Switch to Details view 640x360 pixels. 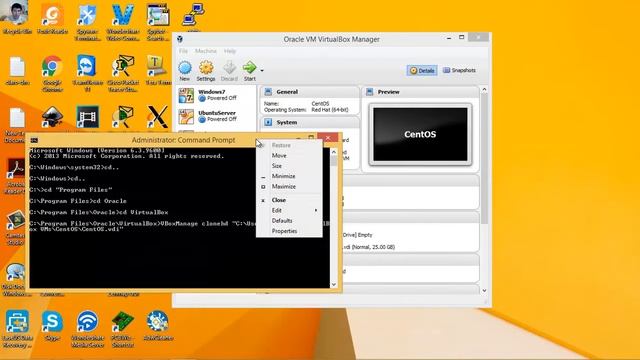pos(422,71)
